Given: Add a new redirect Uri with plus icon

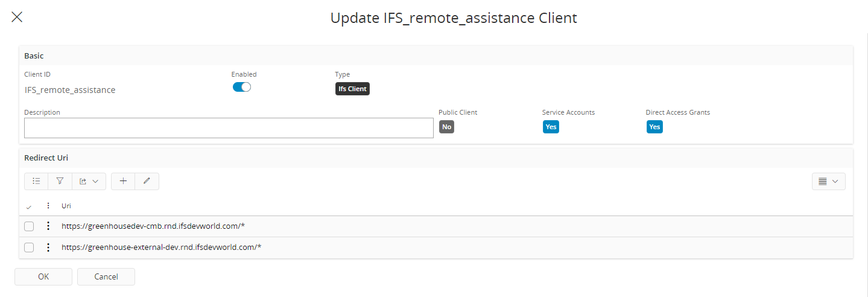Looking at the screenshot, I should (x=123, y=181).
